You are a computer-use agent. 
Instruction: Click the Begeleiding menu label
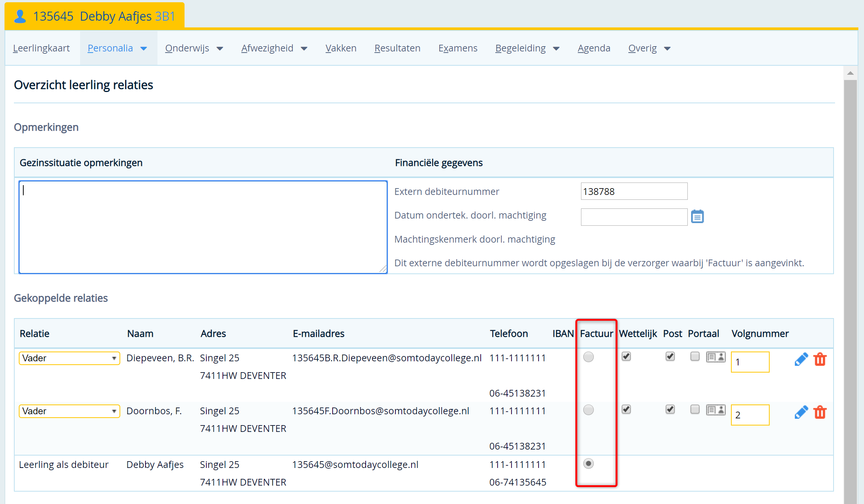tap(521, 48)
